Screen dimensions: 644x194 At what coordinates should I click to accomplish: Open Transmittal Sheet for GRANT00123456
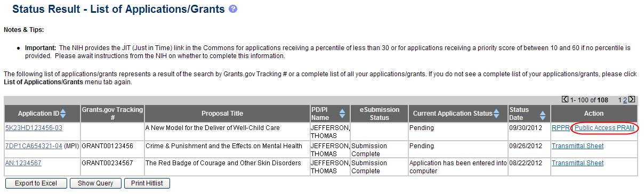(577, 145)
